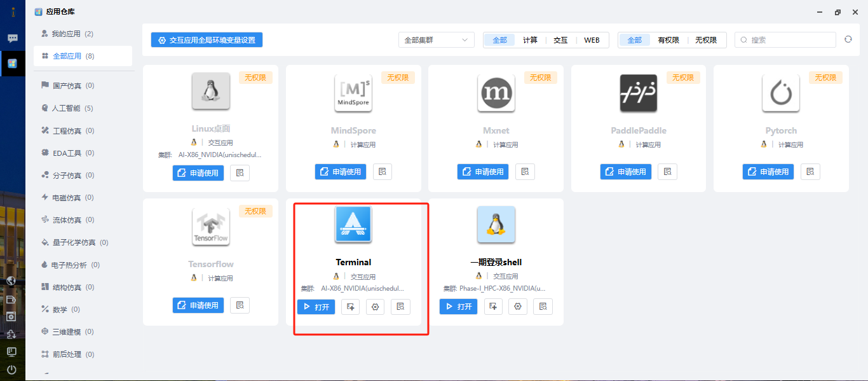Click the power icon in left bar

11,370
